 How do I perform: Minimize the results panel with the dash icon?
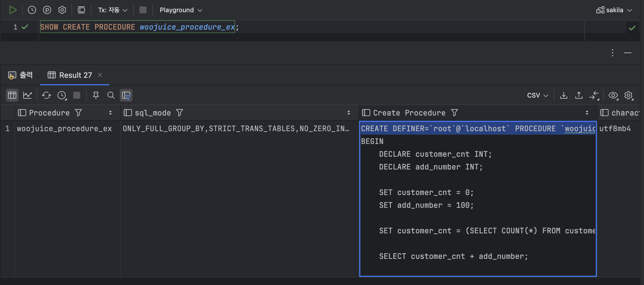(x=628, y=53)
